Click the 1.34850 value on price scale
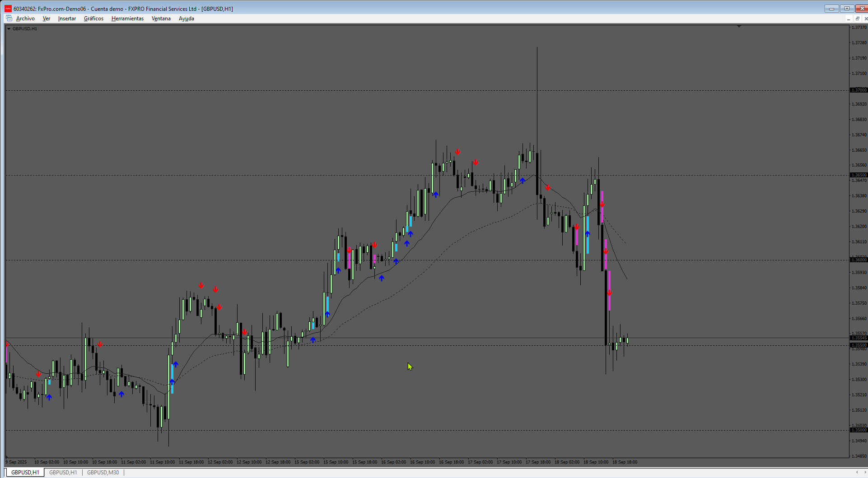 pos(859,456)
